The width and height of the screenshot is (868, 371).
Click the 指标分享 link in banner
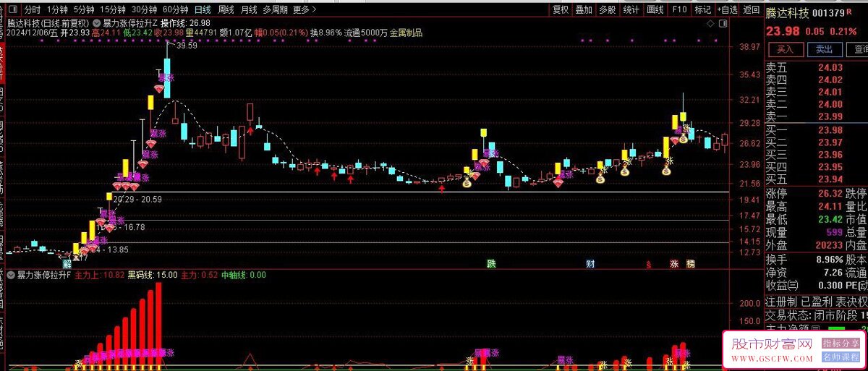(x=841, y=344)
